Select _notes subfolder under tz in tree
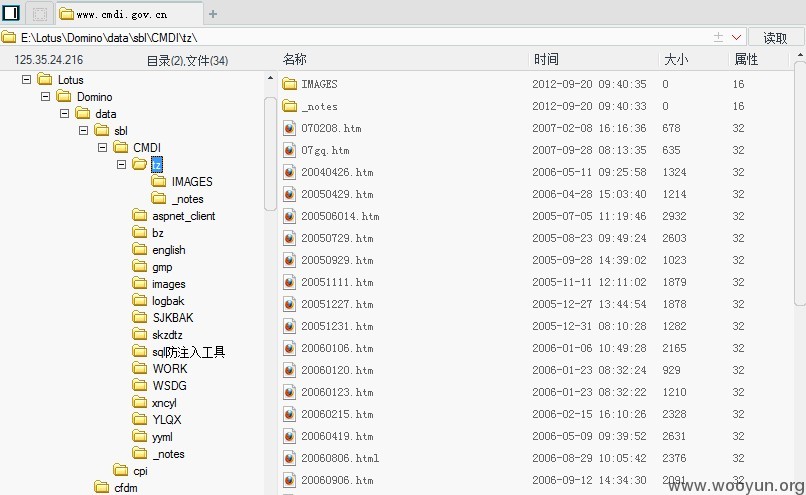The width and height of the screenshot is (806, 495). pos(188,199)
